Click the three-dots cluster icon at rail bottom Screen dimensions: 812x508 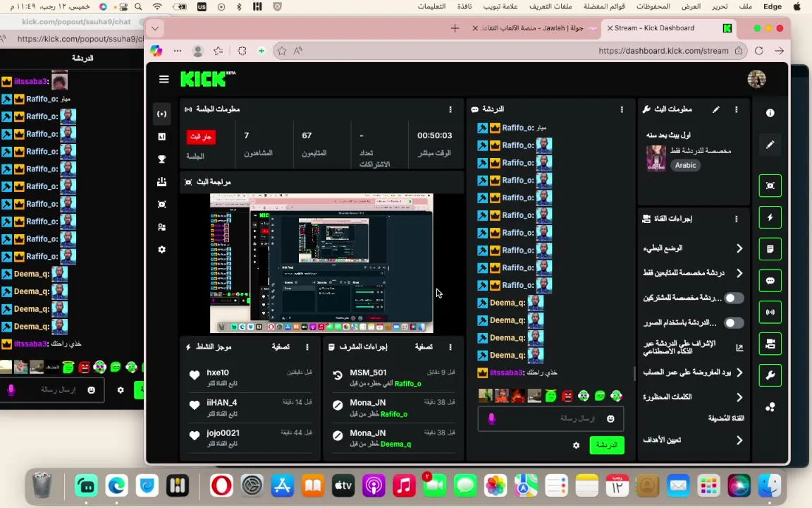(x=770, y=407)
